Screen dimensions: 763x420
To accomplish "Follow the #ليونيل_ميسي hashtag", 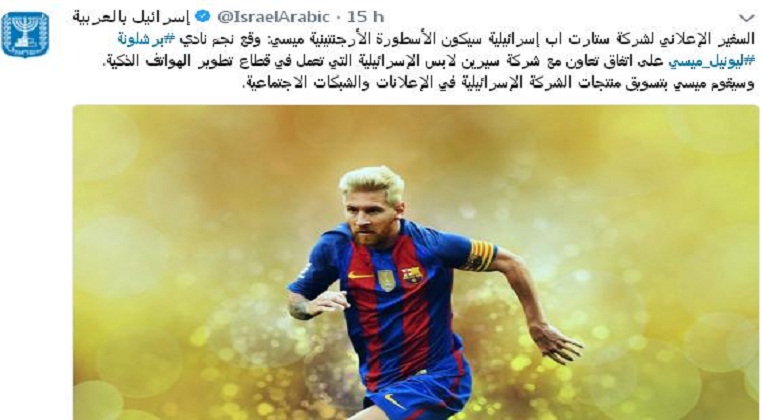I will pos(710,62).
